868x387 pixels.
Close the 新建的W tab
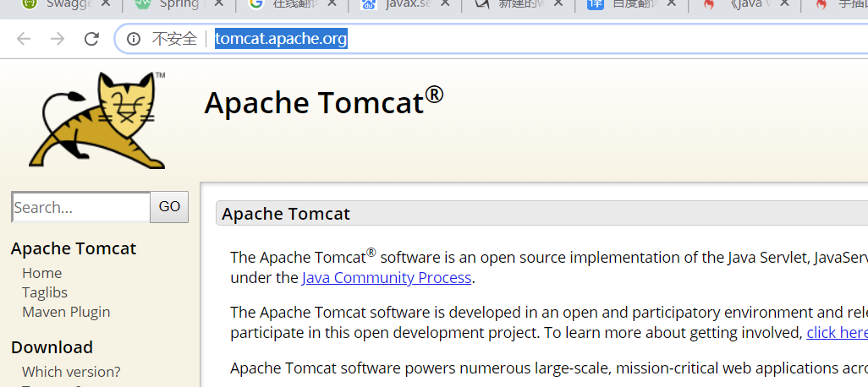click(558, 3)
